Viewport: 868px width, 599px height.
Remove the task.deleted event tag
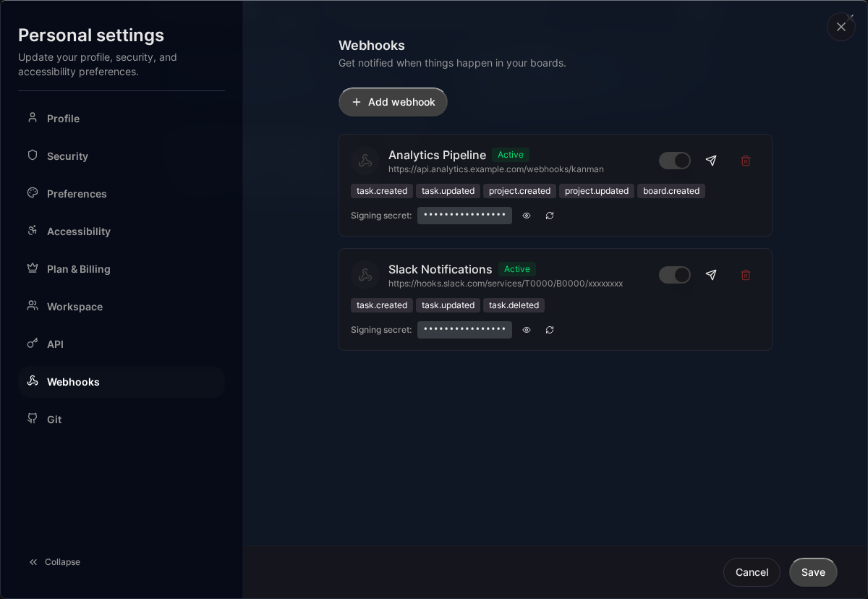514,305
